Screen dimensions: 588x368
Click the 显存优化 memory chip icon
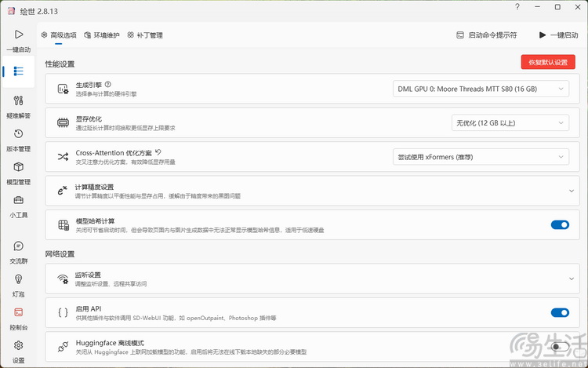pos(63,123)
